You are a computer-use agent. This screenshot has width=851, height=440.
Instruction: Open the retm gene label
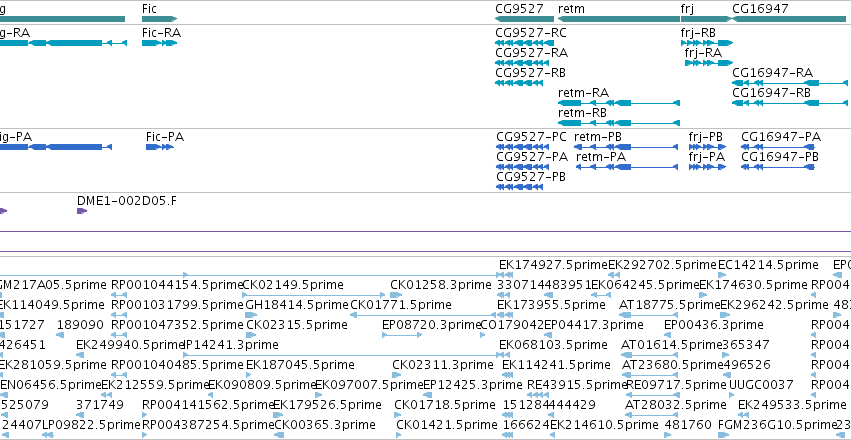pyautogui.click(x=571, y=9)
